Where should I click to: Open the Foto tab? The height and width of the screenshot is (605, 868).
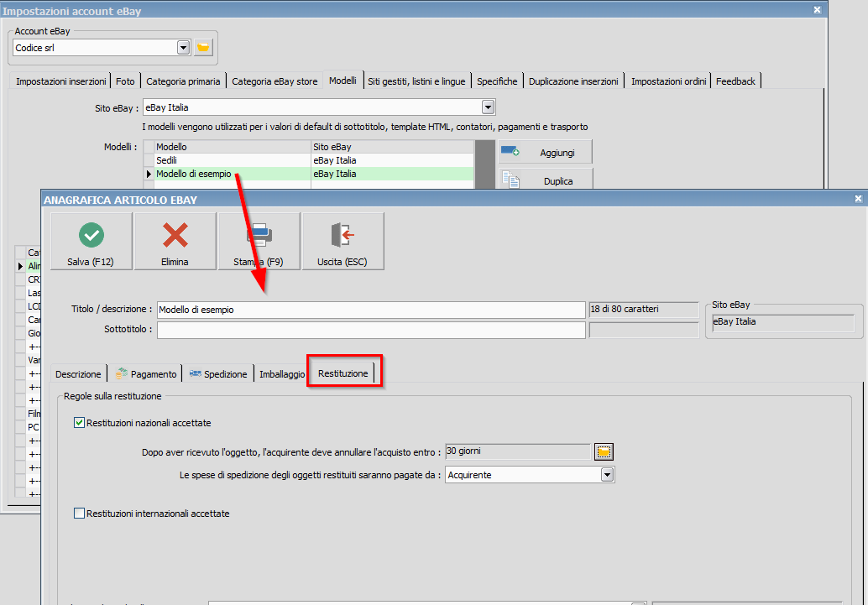point(125,81)
